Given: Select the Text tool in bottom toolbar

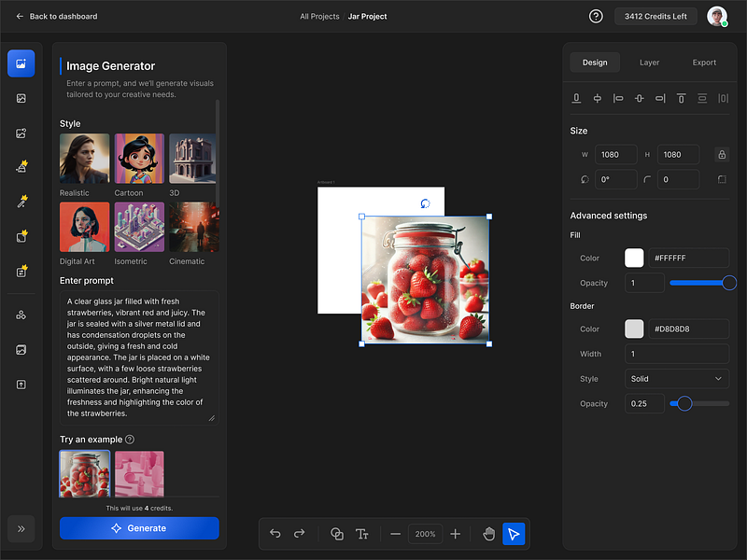Looking at the screenshot, I should 362,534.
